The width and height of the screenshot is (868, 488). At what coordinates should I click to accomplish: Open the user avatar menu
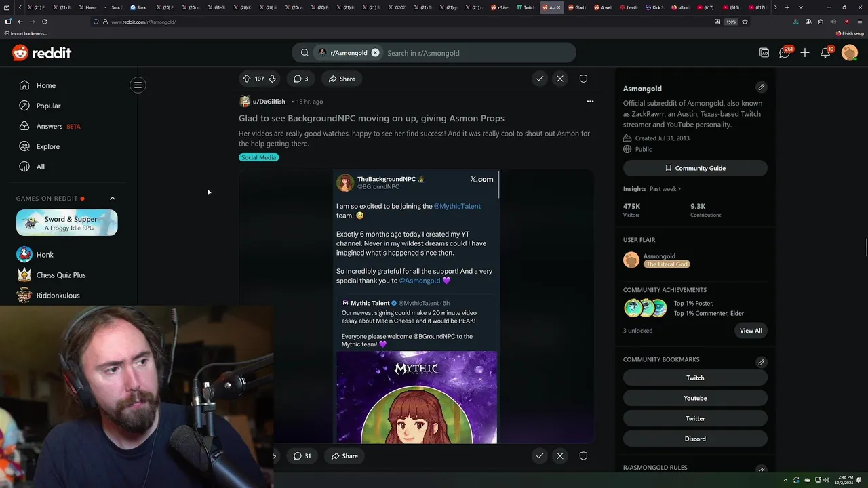click(x=849, y=53)
